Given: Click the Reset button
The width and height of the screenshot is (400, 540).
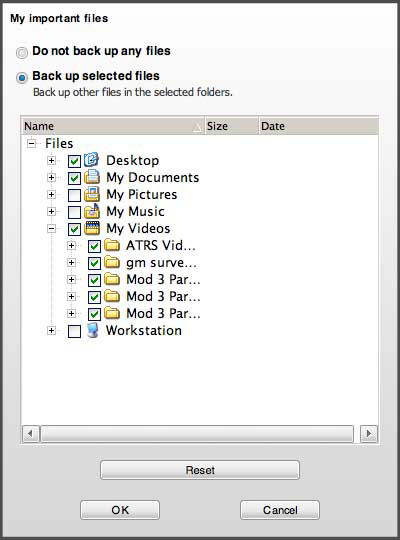Looking at the screenshot, I should point(200,470).
